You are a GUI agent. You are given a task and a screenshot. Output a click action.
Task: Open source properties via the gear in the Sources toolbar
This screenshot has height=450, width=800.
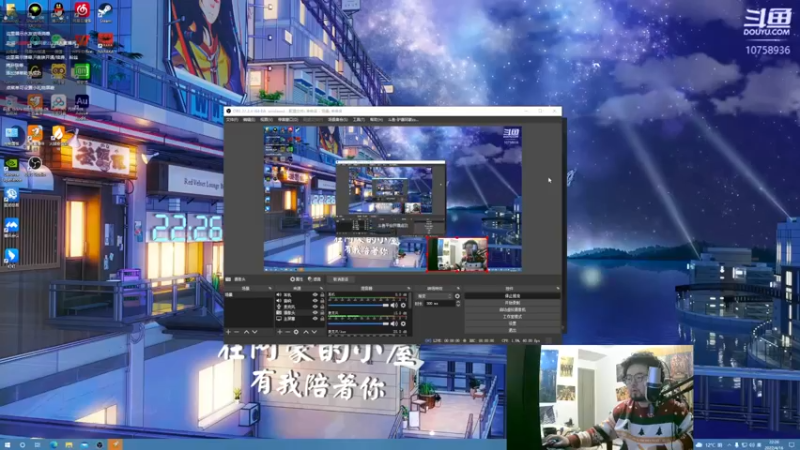click(296, 332)
